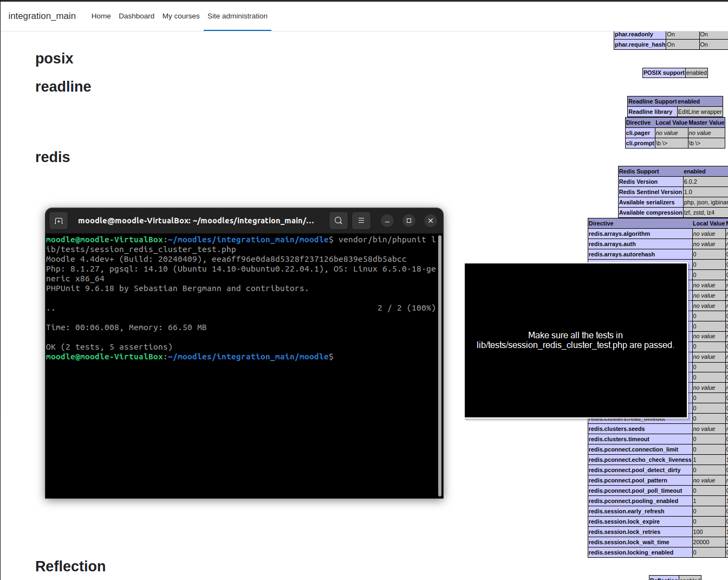Click the EditLine wrapper value
The image size is (728, 580).
point(700,112)
